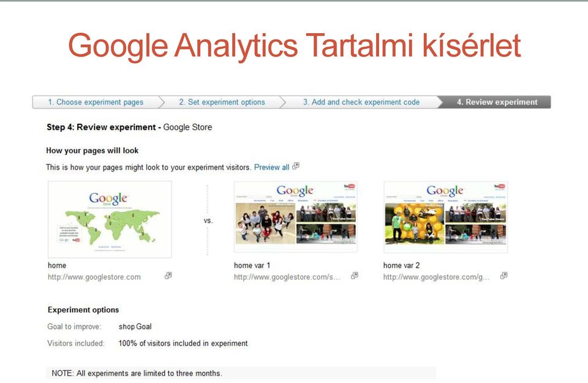Select step 4 Review experiment

point(497,102)
